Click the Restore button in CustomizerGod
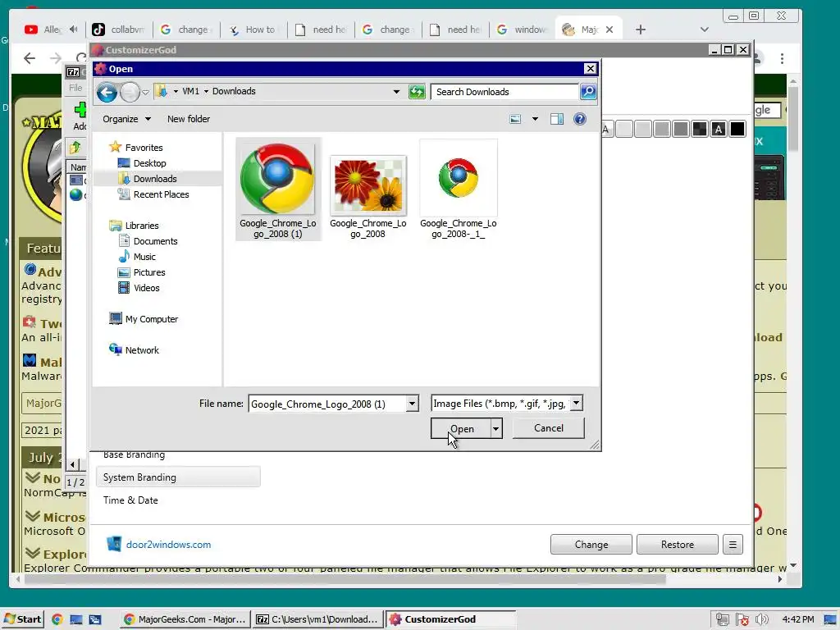 coord(677,545)
